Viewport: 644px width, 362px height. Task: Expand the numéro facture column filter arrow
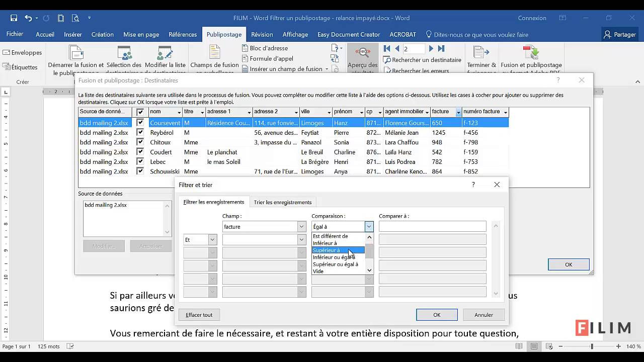tap(505, 112)
